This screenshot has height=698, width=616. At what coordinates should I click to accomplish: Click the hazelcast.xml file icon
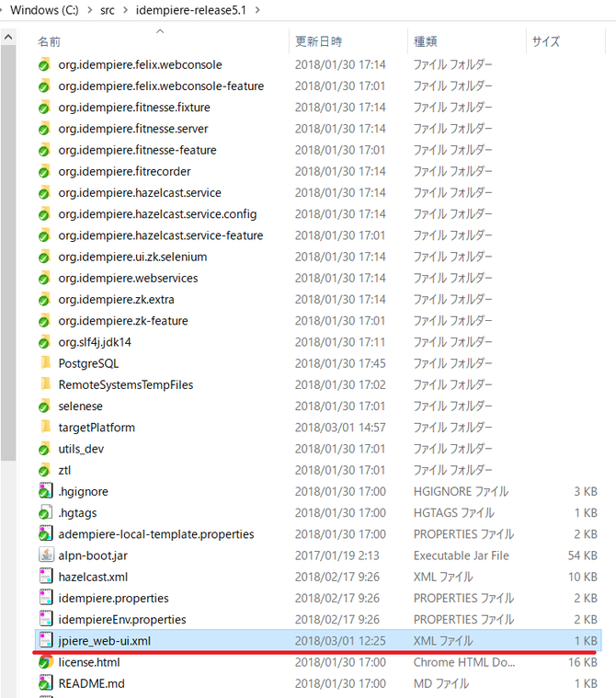(x=46, y=577)
